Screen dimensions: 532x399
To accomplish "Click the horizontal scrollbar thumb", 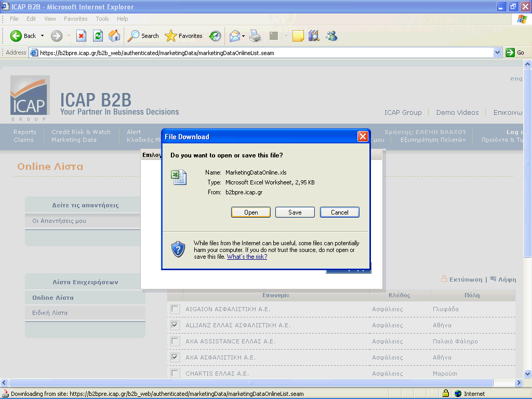I will click(x=251, y=383).
